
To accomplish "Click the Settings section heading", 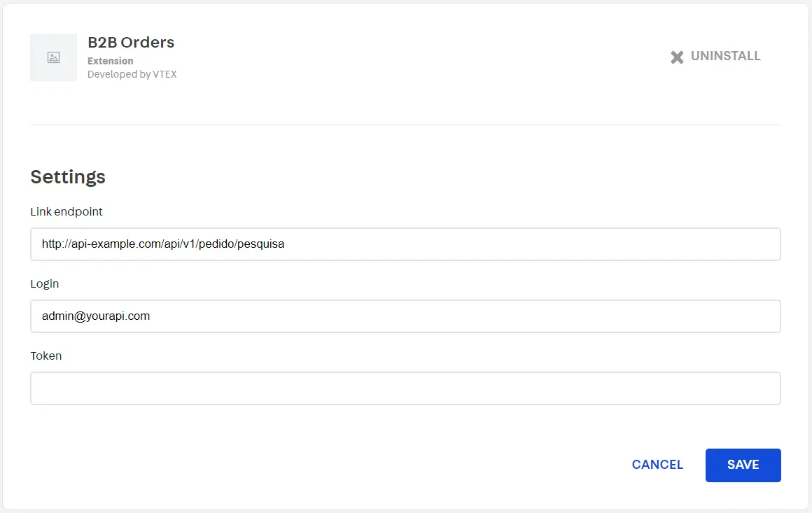I will tap(68, 176).
